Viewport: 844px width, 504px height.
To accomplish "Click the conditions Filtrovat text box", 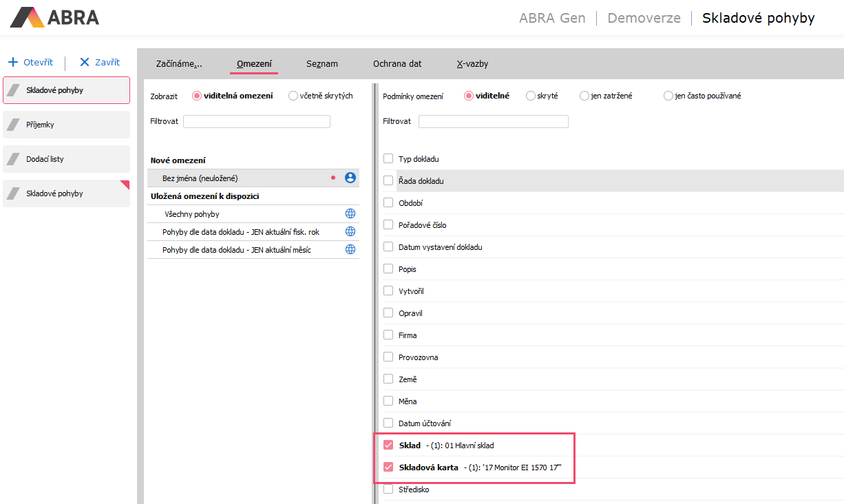I will click(x=493, y=121).
